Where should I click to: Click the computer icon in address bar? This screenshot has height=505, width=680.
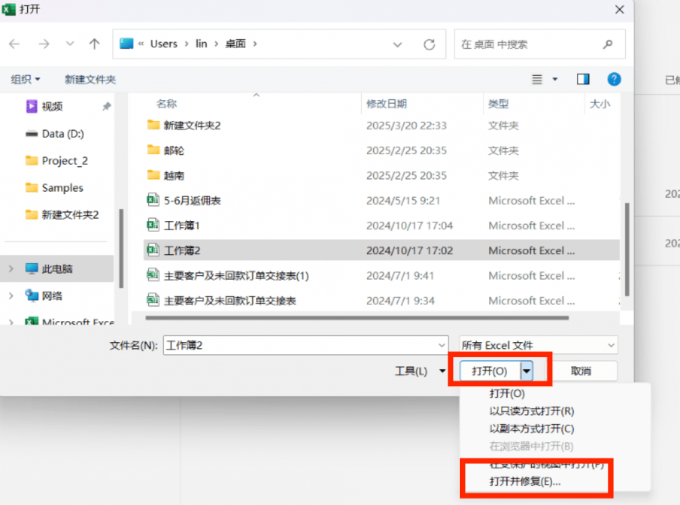coord(127,44)
